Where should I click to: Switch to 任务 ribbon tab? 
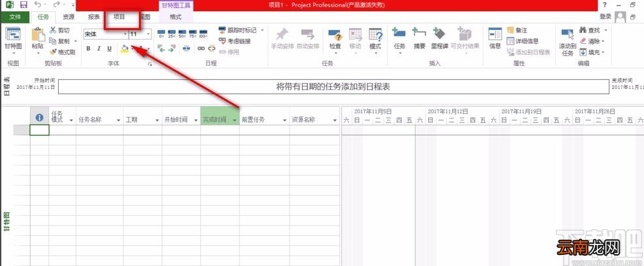(x=43, y=17)
